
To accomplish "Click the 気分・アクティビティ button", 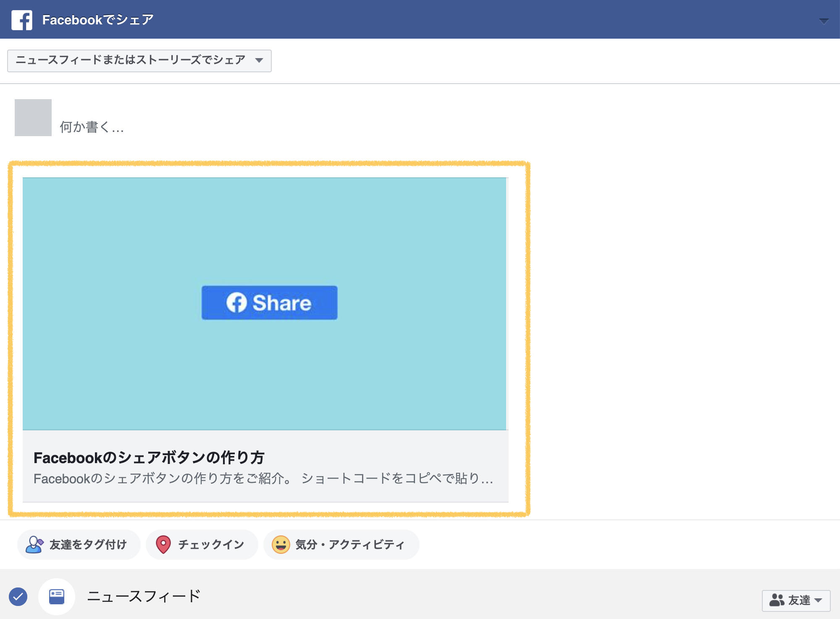I will point(341,545).
